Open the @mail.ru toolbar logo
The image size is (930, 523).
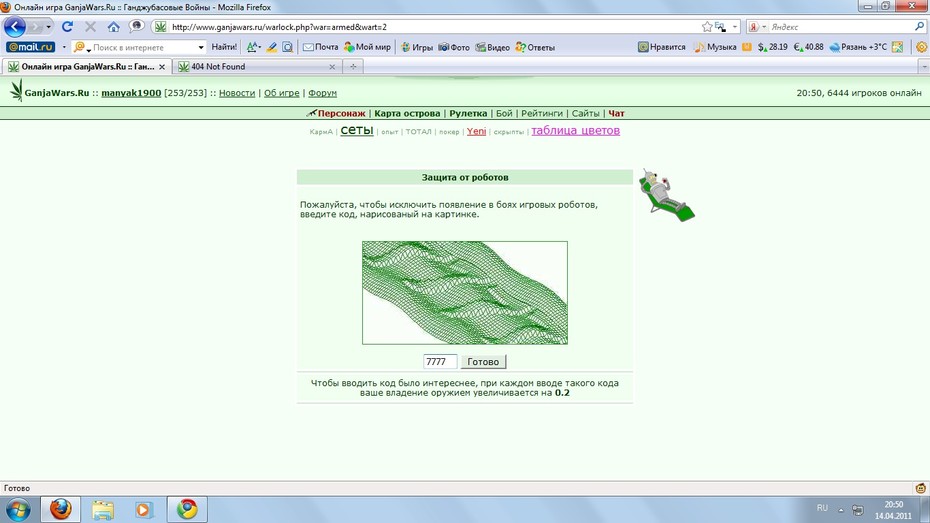pos(30,47)
